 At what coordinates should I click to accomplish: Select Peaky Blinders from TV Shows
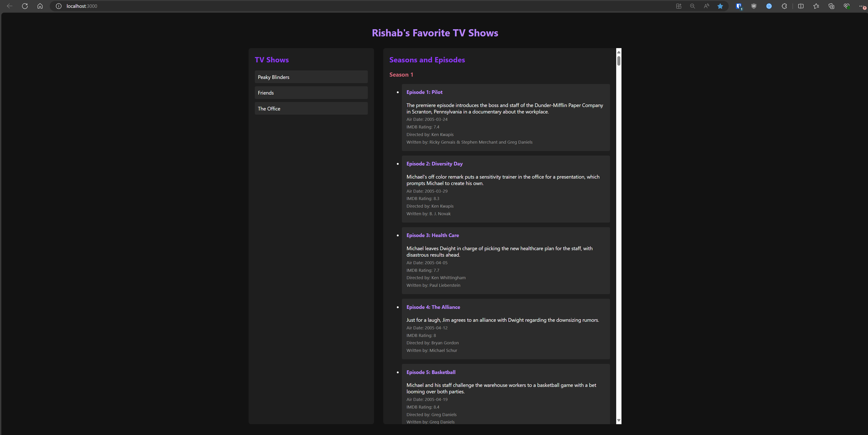coord(311,77)
